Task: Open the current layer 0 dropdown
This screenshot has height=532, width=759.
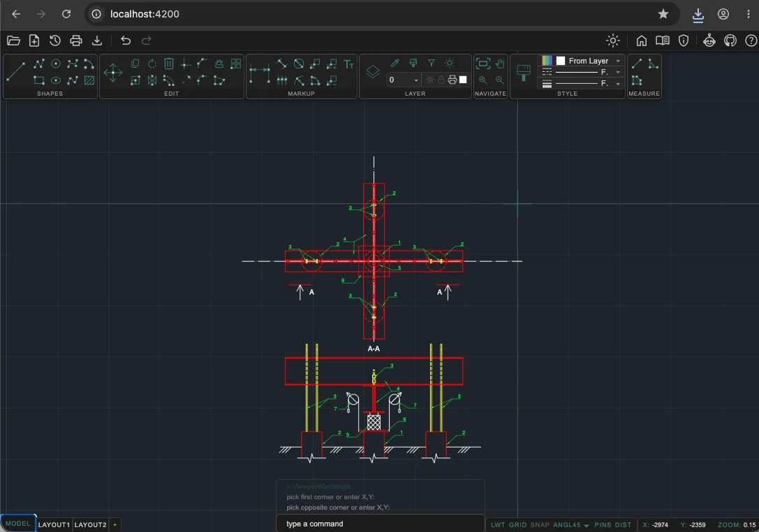Action: click(403, 80)
